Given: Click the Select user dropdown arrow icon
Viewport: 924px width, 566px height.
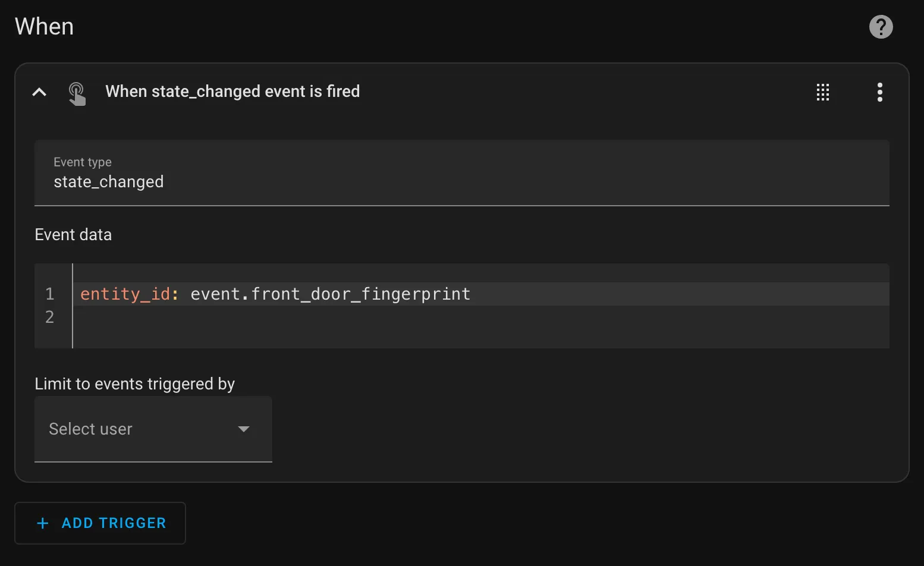Looking at the screenshot, I should point(244,429).
